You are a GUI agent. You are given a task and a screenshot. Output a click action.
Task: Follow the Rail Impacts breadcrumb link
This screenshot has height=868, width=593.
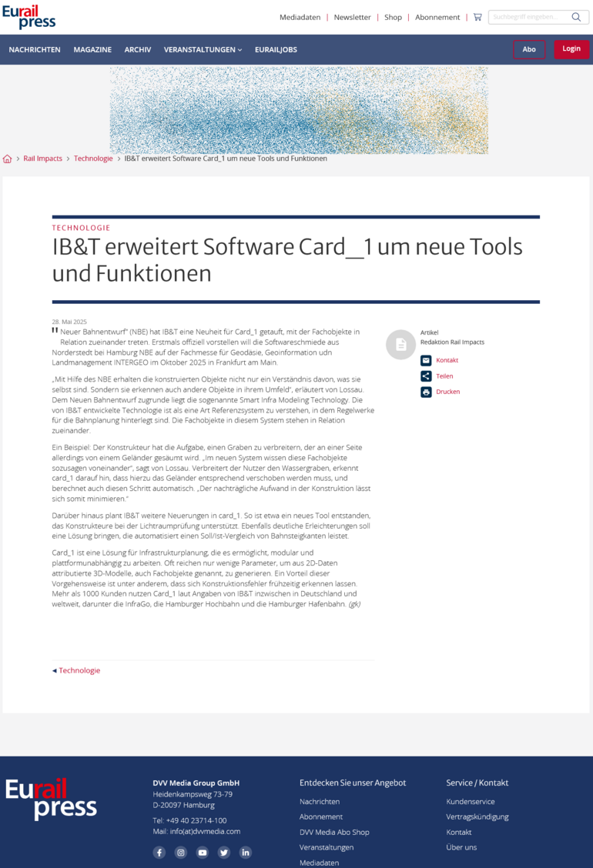pos(42,159)
